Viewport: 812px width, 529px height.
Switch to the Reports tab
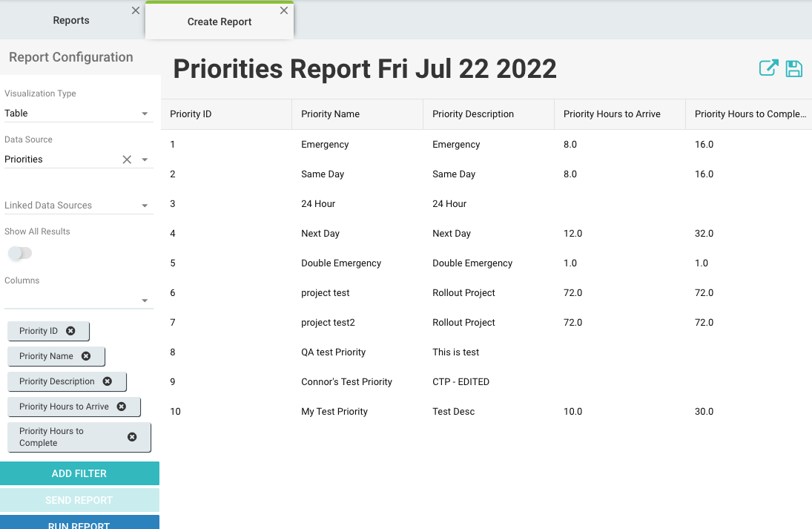[x=71, y=21]
